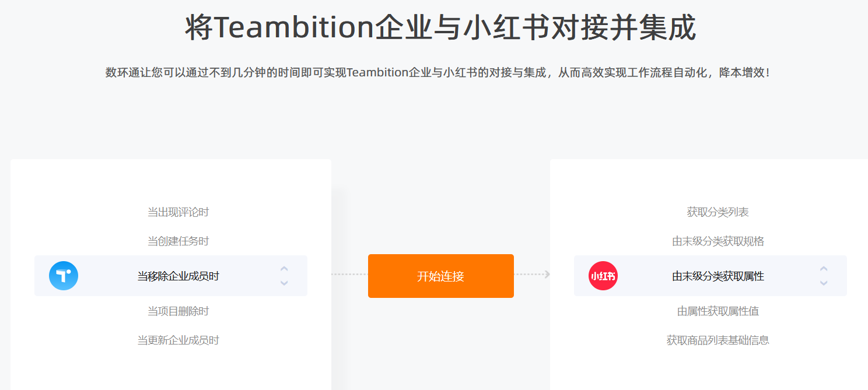Choose the 获取商品列表基础信息 action option
868x390 pixels.
click(717, 340)
